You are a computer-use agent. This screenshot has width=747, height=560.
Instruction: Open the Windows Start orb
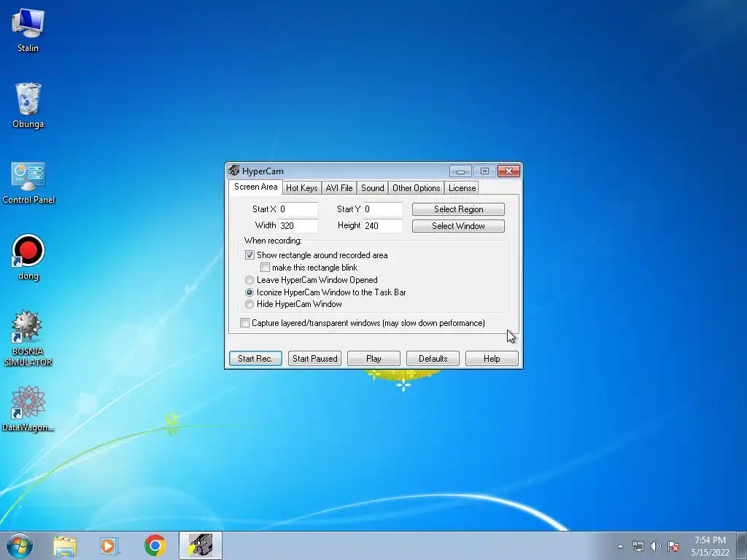(x=20, y=545)
